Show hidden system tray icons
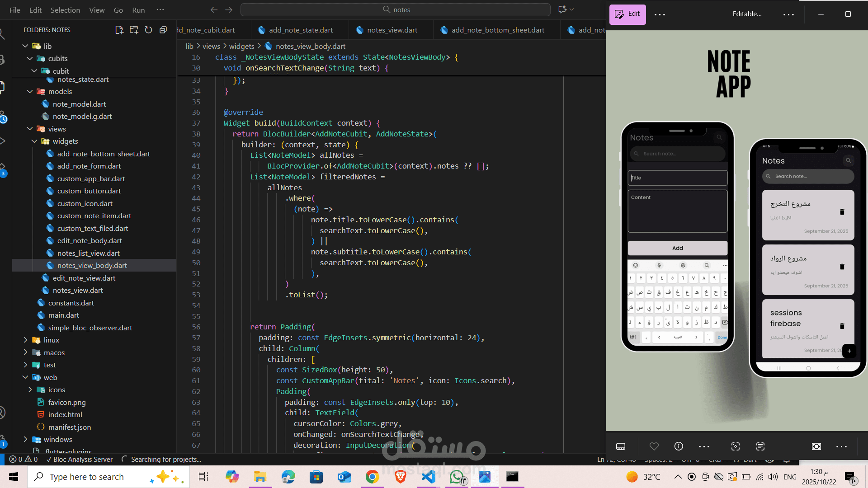 tap(678, 477)
